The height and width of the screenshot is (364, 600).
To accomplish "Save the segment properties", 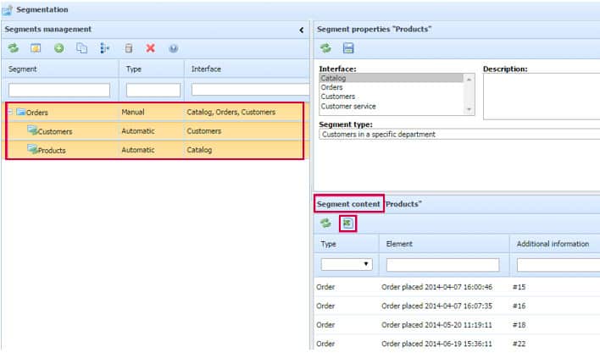I will [348, 48].
